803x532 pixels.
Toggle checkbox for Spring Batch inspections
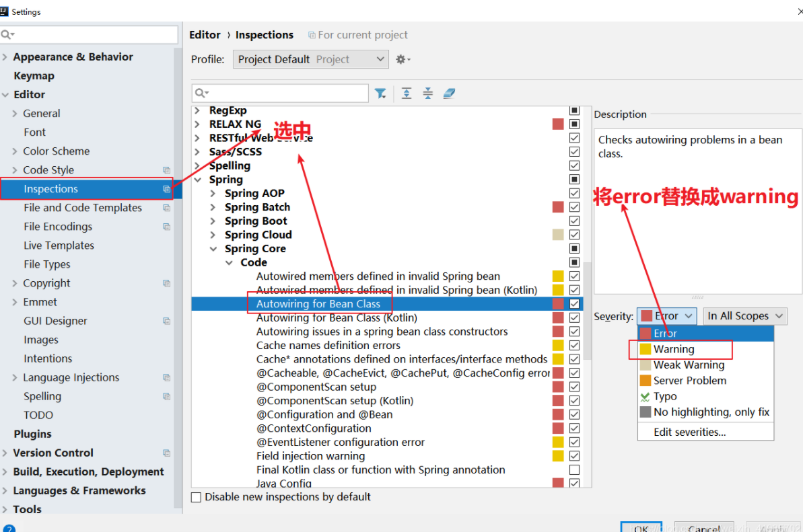point(574,207)
